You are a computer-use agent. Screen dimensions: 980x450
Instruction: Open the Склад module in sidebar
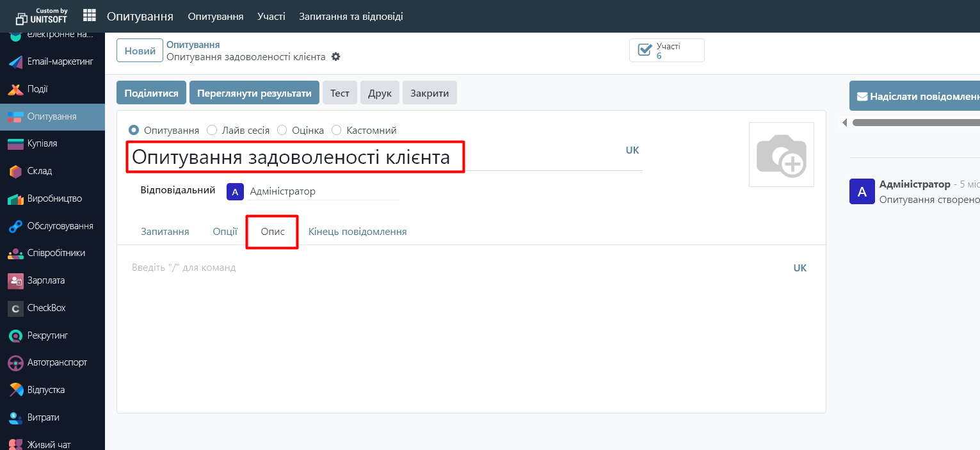[x=40, y=171]
